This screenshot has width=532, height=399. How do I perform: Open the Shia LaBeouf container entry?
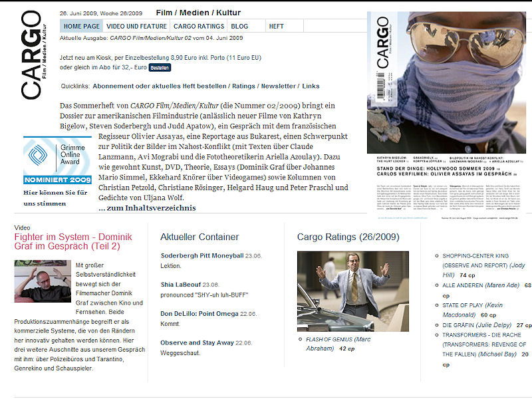click(181, 285)
